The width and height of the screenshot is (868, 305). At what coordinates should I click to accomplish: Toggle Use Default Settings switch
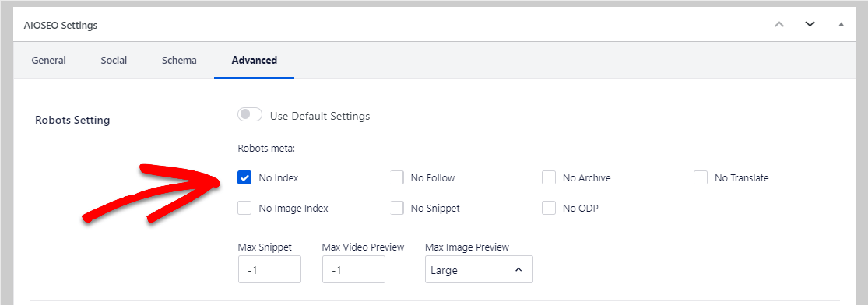[x=250, y=115]
